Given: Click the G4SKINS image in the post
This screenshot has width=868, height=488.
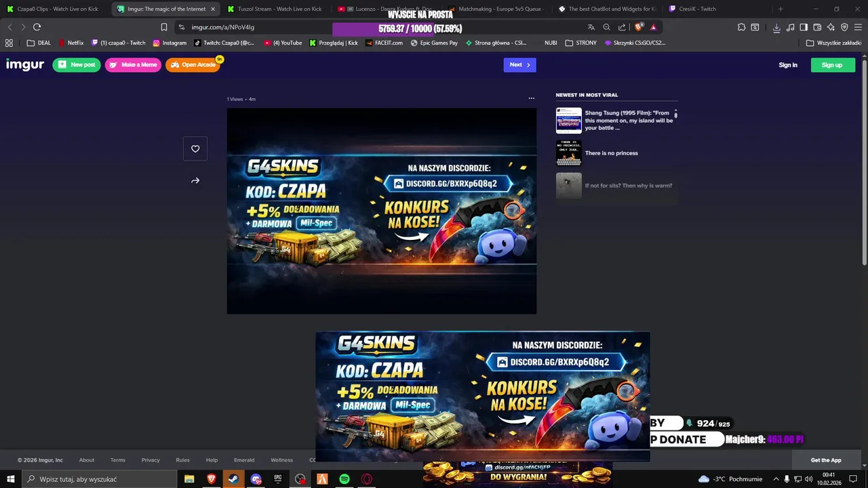Looking at the screenshot, I should [381, 211].
